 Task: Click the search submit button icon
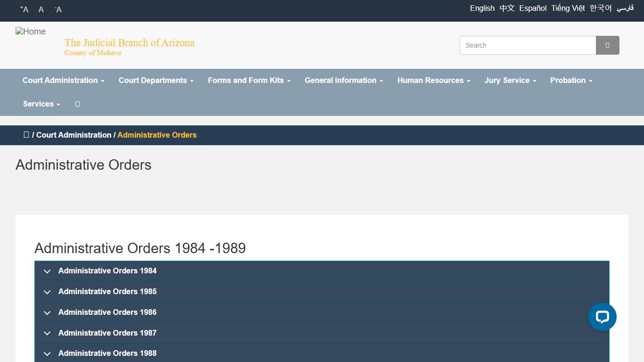[x=607, y=45]
